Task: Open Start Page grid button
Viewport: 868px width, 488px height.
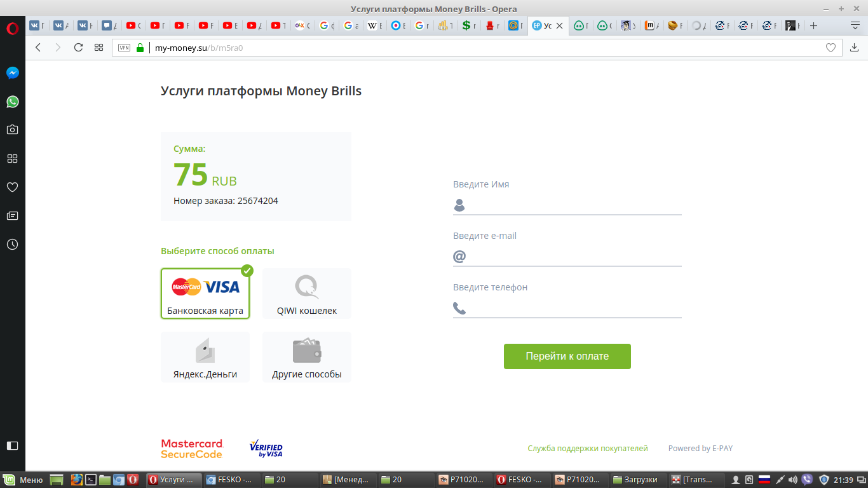Action: pyautogui.click(x=98, y=48)
